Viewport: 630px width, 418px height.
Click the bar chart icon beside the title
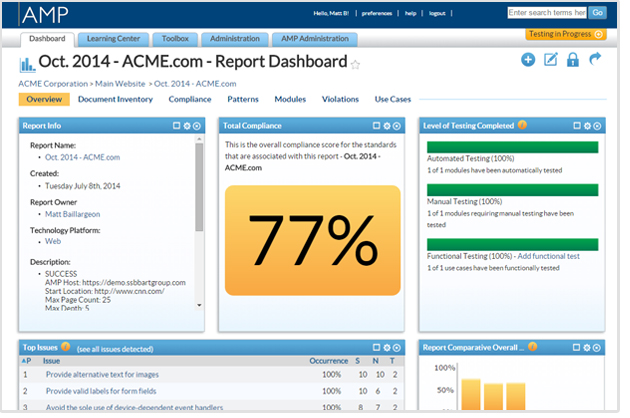[x=27, y=65]
